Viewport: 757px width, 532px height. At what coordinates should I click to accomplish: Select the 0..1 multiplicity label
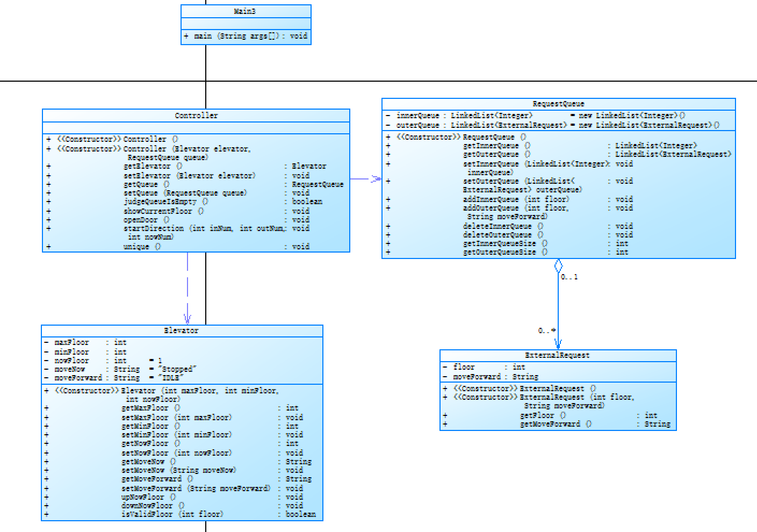(x=569, y=277)
